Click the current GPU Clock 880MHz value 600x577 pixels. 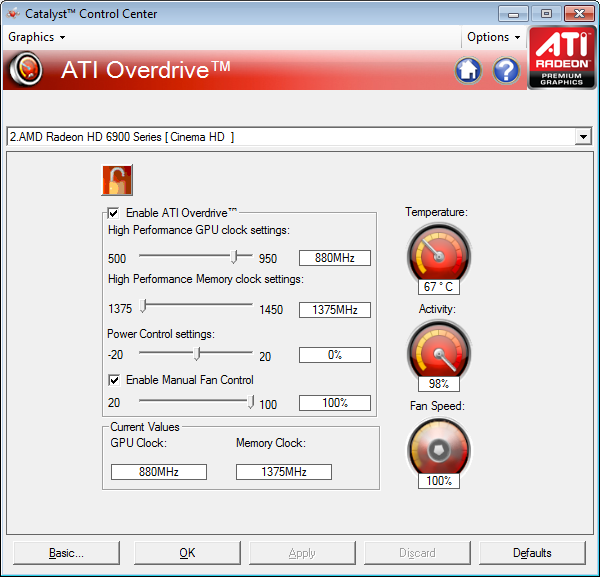coord(159,472)
